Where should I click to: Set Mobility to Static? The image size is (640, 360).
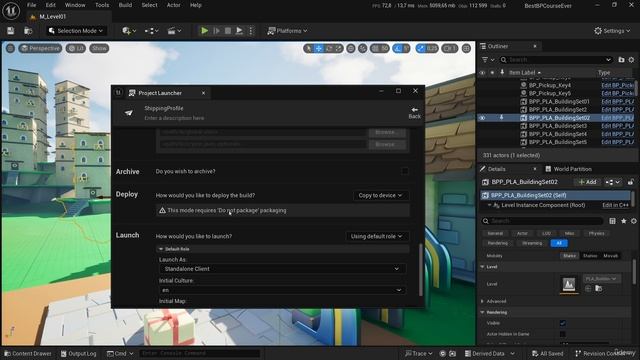(570, 256)
